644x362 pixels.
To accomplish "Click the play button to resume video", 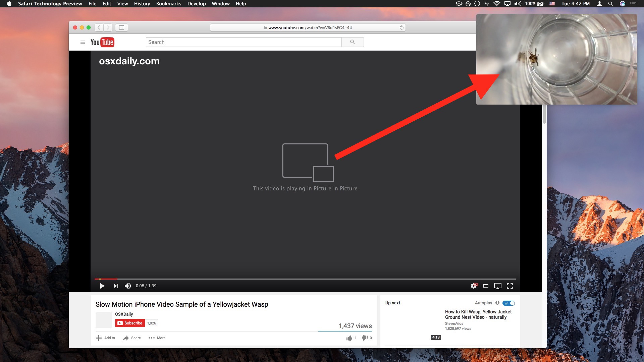I will [x=102, y=286].
